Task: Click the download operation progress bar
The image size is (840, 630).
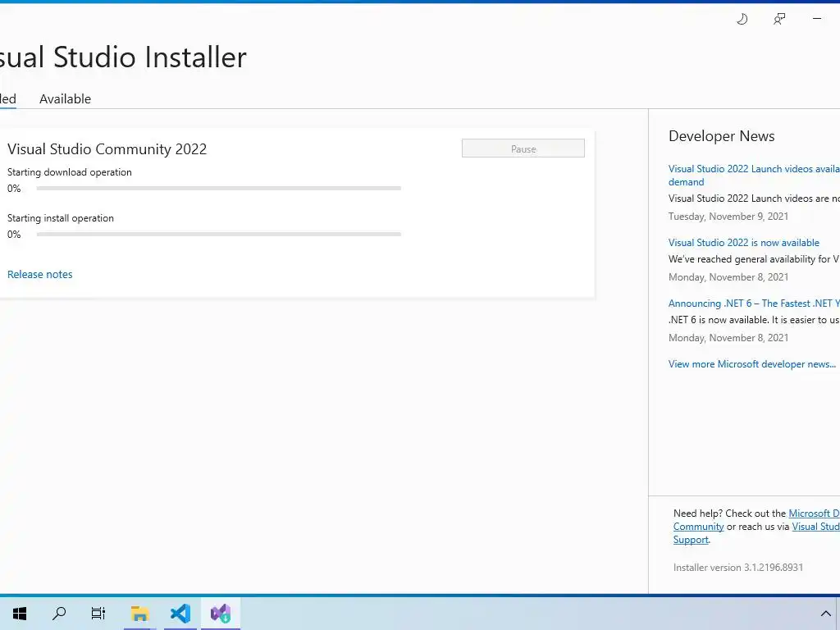Action: (x=218, y=189)
